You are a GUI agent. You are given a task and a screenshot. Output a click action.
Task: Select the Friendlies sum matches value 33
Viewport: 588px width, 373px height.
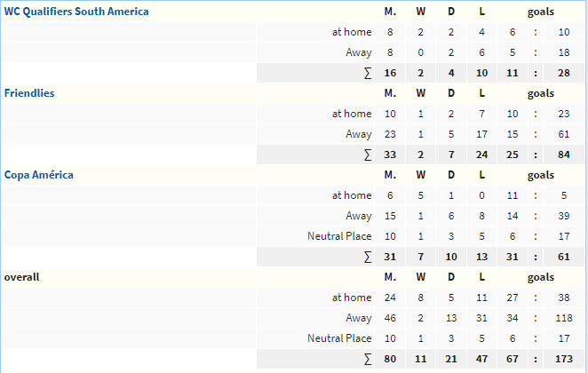(x=390, y=155)
